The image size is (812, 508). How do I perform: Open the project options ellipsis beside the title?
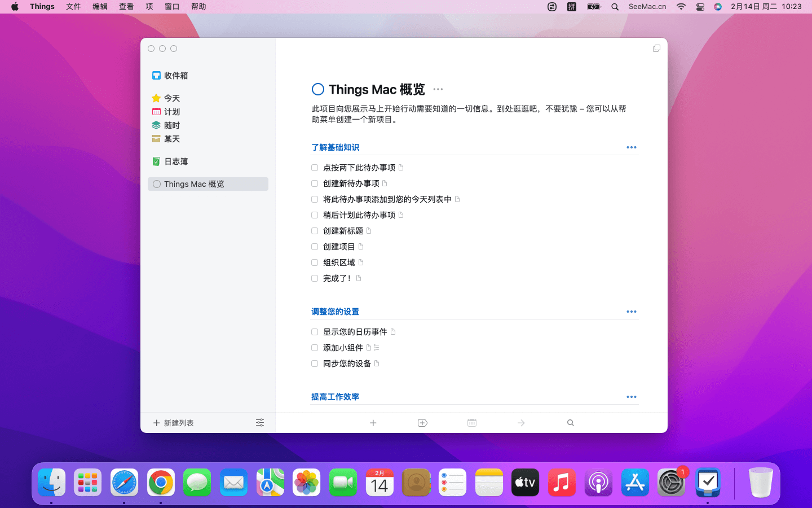(438, 89)
